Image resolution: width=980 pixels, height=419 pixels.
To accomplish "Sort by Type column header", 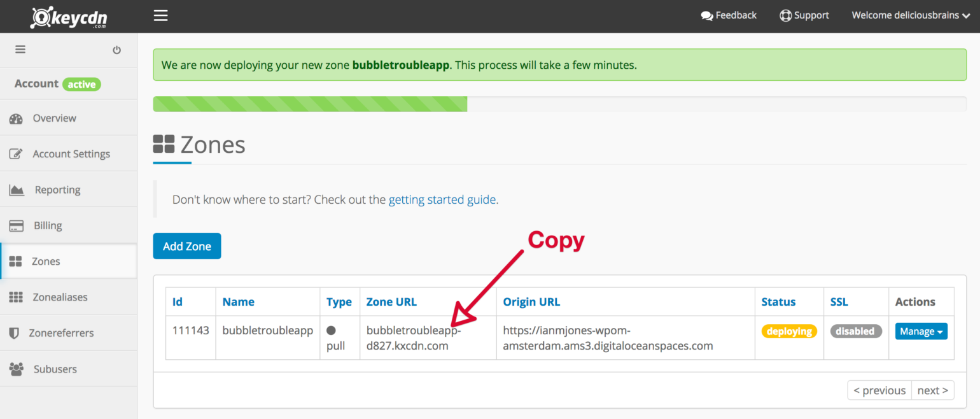I will pyautogui.click(x=339, y=302).
